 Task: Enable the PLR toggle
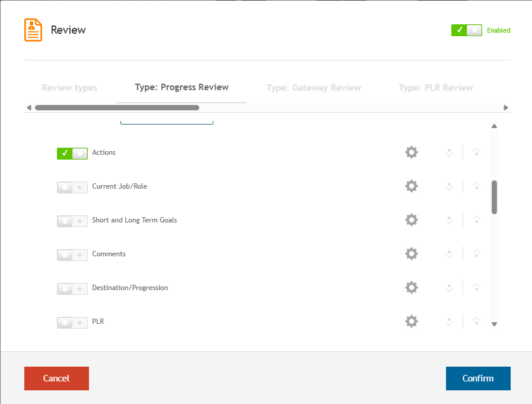[72, 322]
